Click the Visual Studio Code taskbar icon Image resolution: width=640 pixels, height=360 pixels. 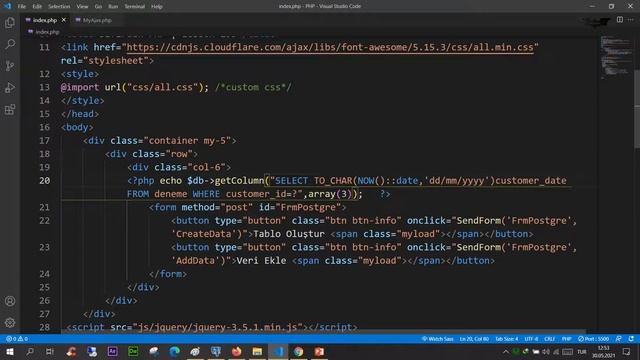(x=278, y=351)
